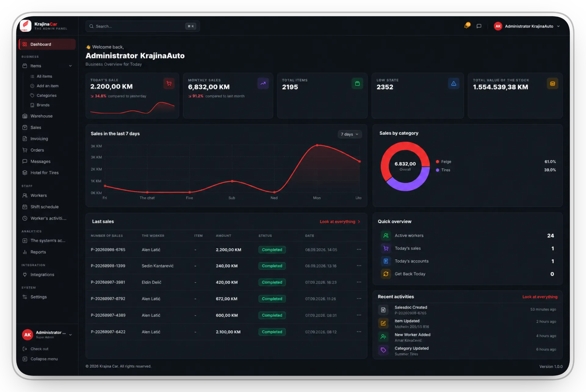Click the AK avatar in the top header
Screen dimensions: 586x392
(x=498, y=26)
